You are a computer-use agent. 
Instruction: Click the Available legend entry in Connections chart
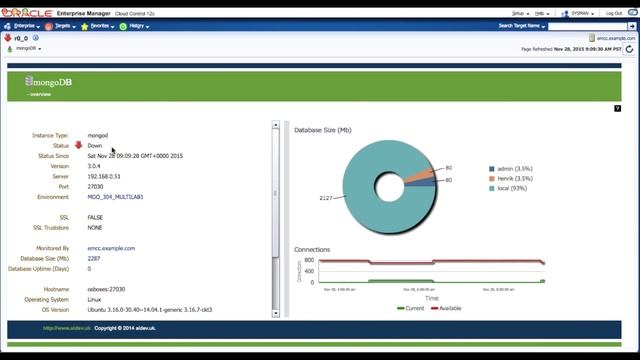tap(446, 308)
